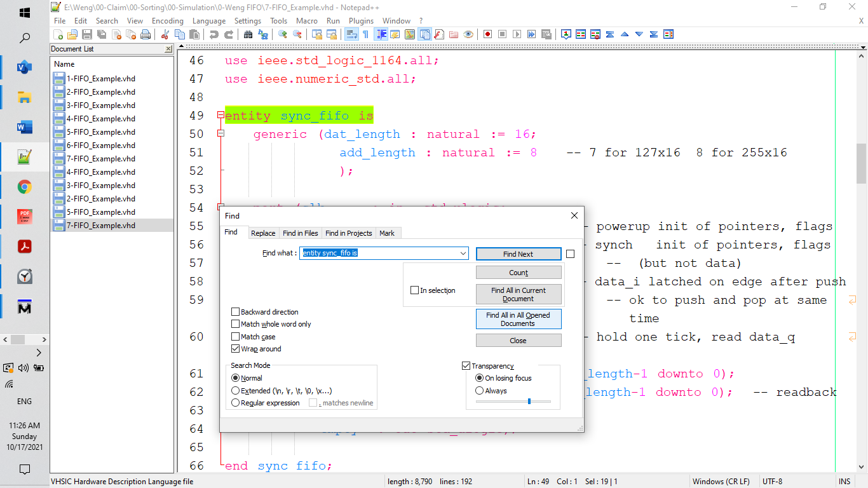Screen dimensions: 868x488
Task: Click Find All in Current Document
Action: [x=519, y=294]
